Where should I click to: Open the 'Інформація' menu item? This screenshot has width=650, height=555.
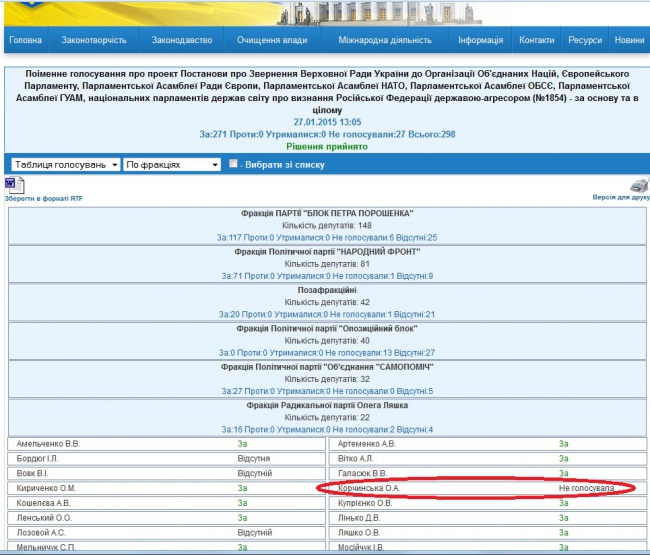(x=480, y=40)
